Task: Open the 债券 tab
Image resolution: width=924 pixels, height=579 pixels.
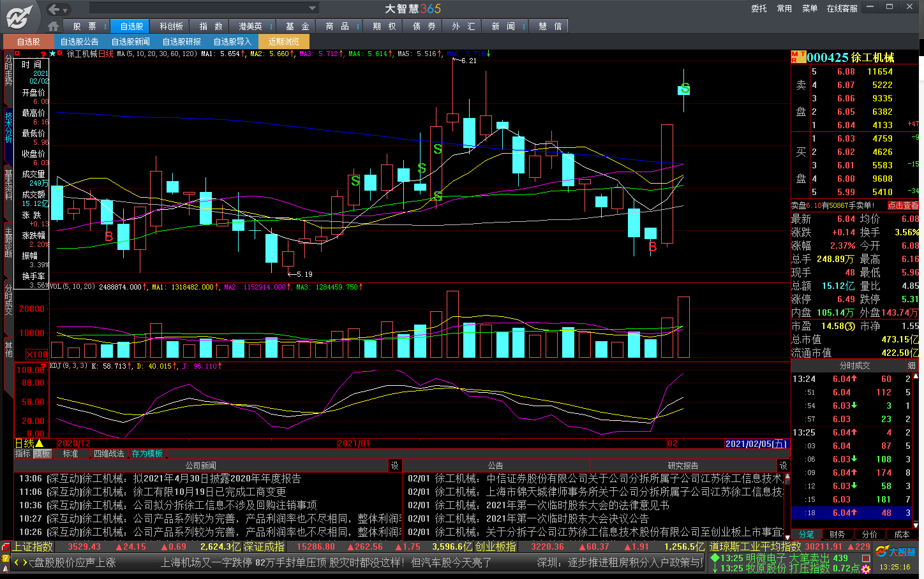Action: (424, 26)
